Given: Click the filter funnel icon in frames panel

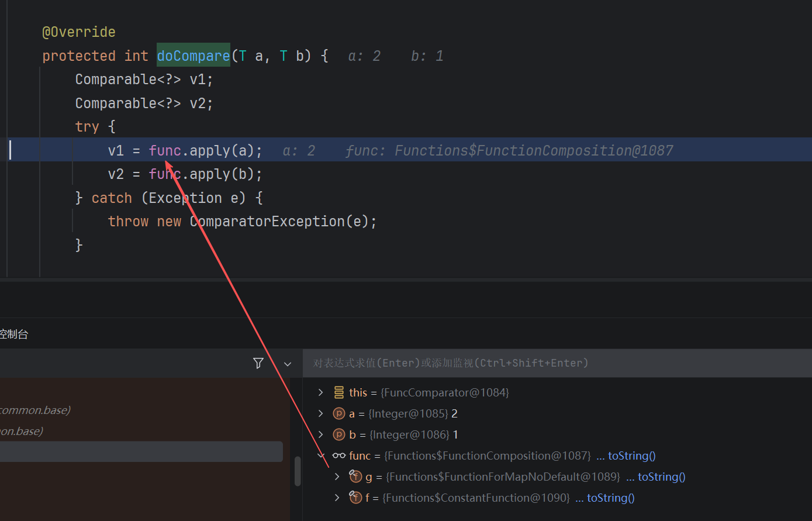Looking at the screenshot, I should click(x=258, y=363).
